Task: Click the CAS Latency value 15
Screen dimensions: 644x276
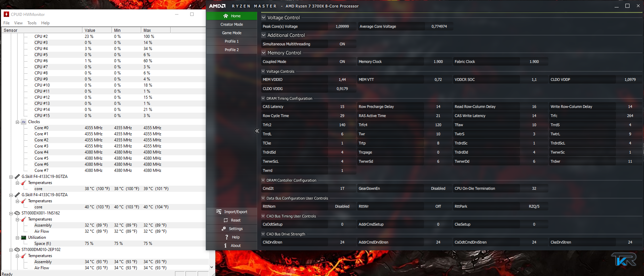Action: click(342, 107)
